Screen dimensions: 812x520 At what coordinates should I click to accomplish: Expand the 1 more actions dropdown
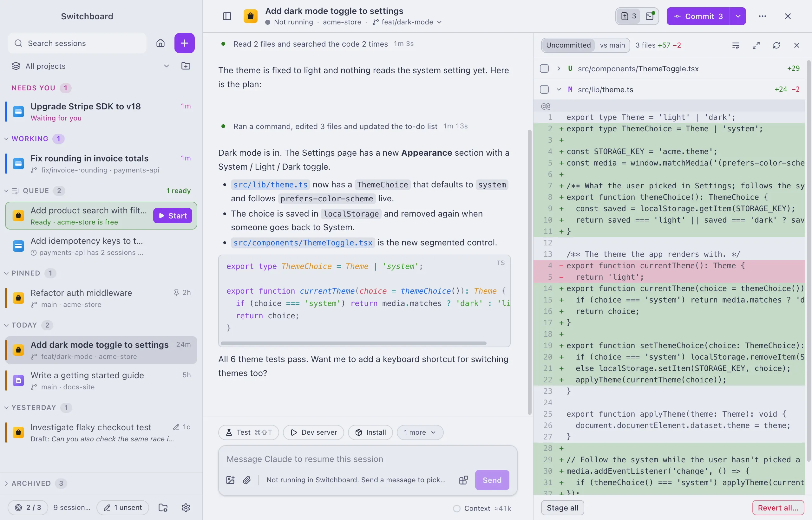click(420, 432)
